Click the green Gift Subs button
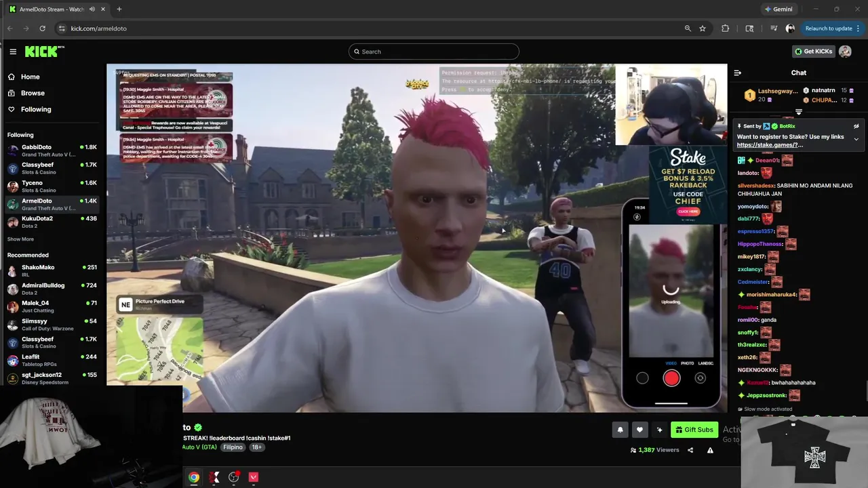Viewport: 868px width, 488px height. coord(694,430)
